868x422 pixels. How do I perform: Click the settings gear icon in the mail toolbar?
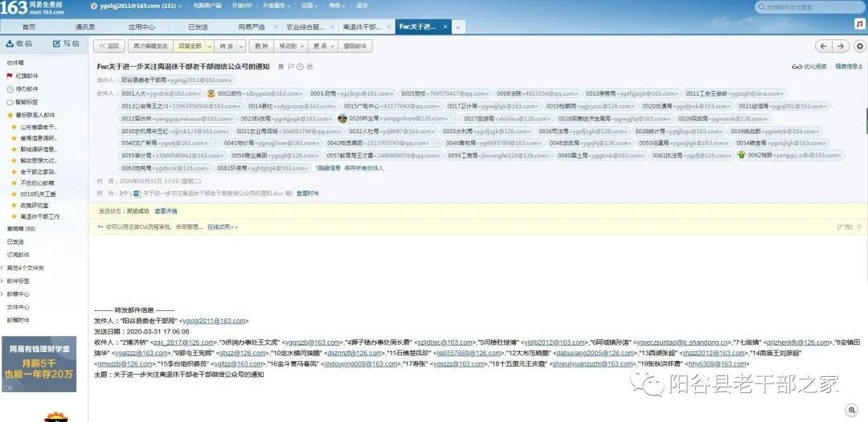[859, 46]
